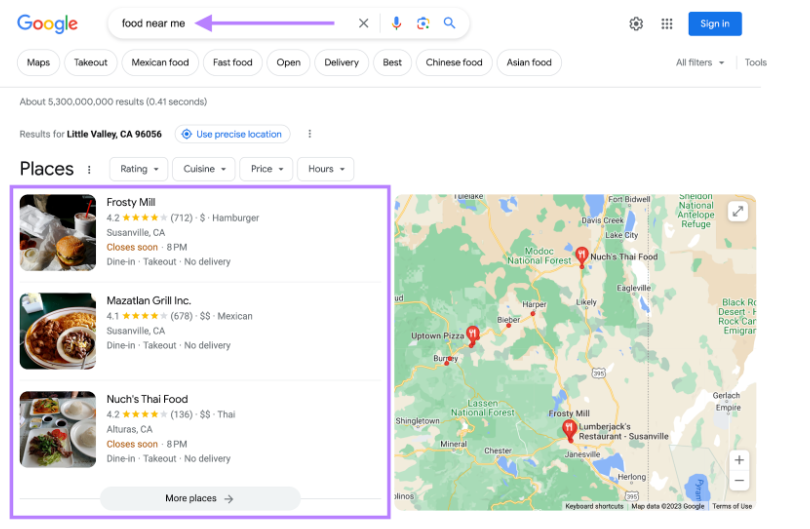Open three-dot menu beside precise location

click(x=309, y=134)
